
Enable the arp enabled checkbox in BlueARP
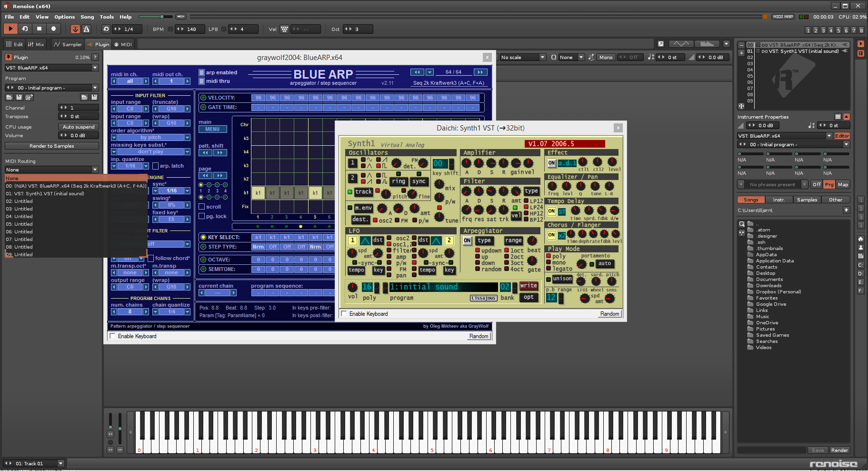tap(201, 72)
